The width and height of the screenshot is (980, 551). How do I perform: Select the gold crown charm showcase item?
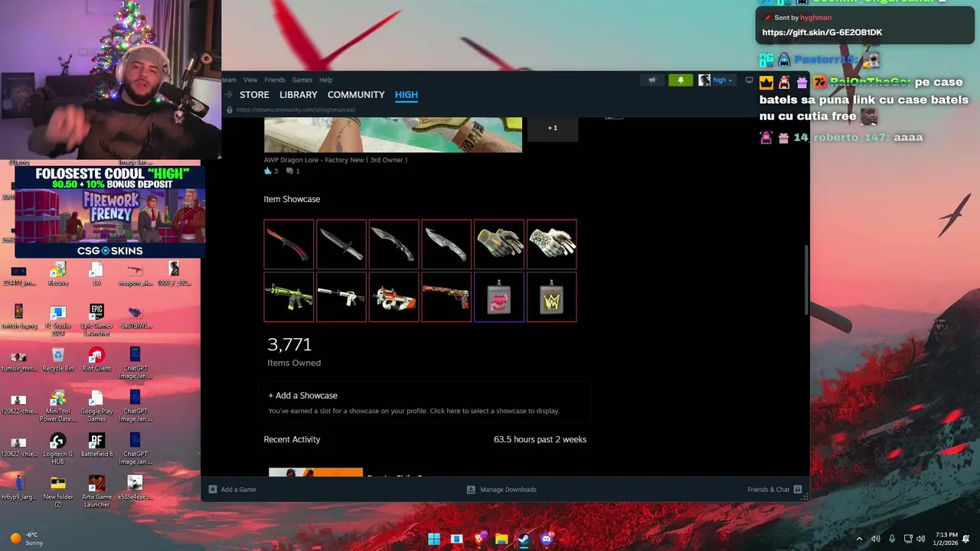point(551,297)
